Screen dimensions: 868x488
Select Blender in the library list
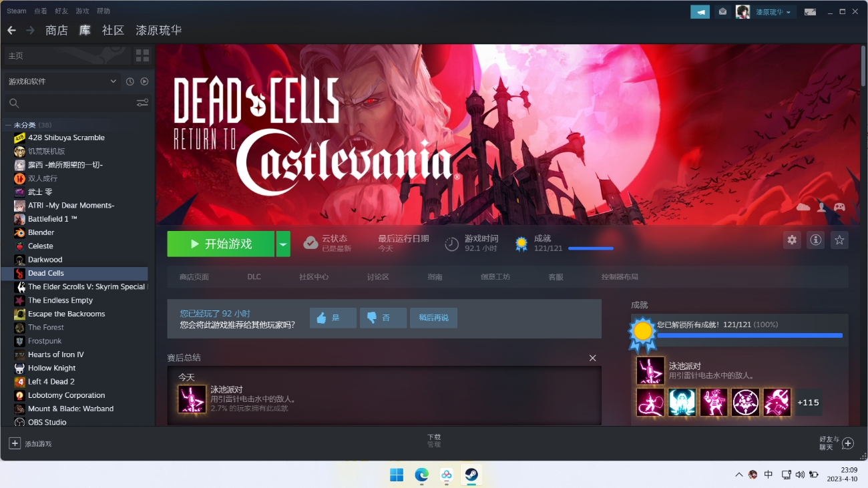(41, 232)
